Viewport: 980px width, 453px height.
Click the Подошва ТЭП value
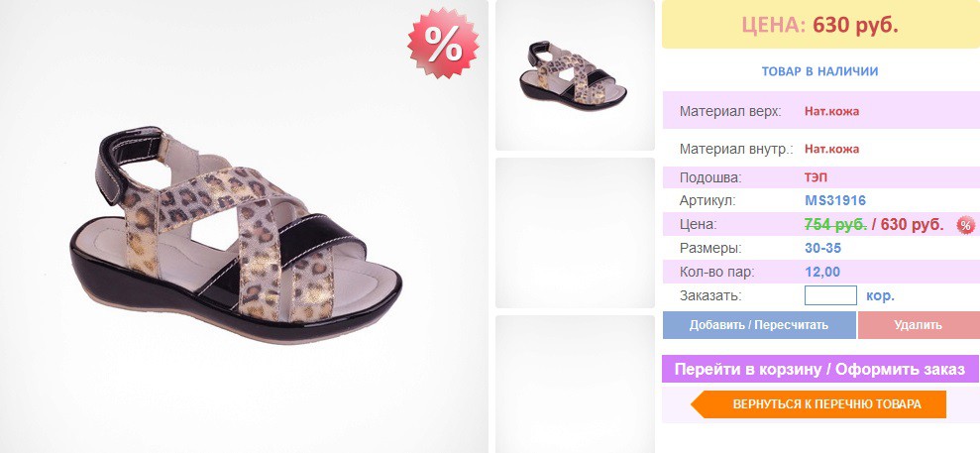pyautogui.click(x=816, y=177)
